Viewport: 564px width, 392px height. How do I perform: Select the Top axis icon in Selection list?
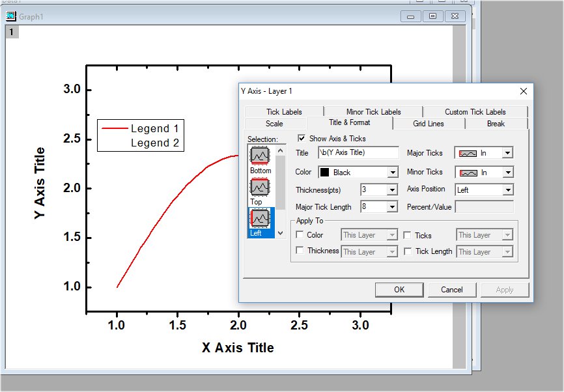[260, 187]
